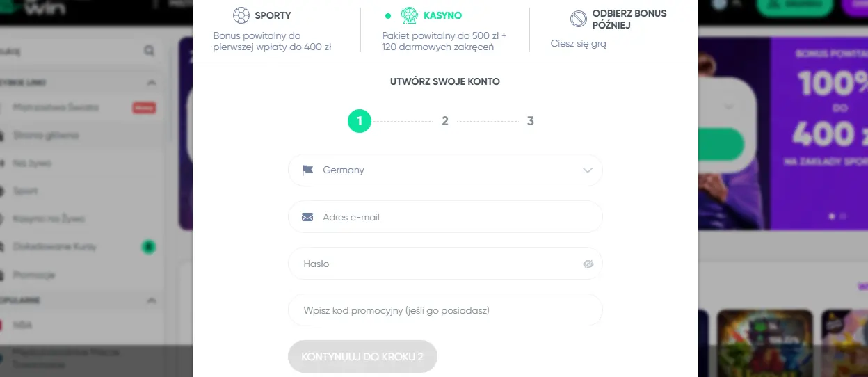
Task: Select the Kasyno welcome package option
Action: [x=444, y=31]
